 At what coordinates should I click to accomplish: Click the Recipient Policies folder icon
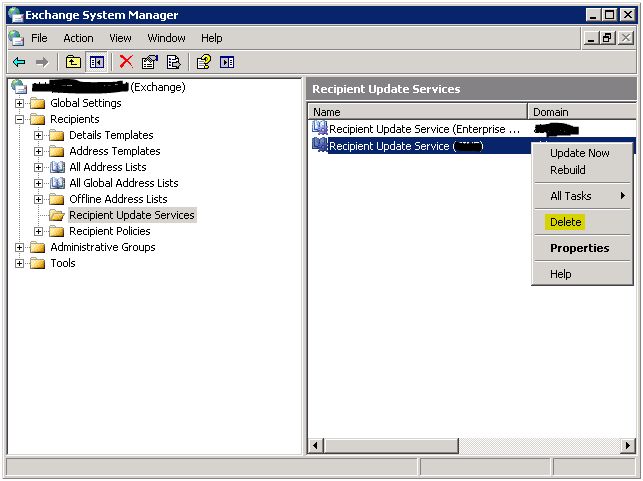click(x=57, y=231)
